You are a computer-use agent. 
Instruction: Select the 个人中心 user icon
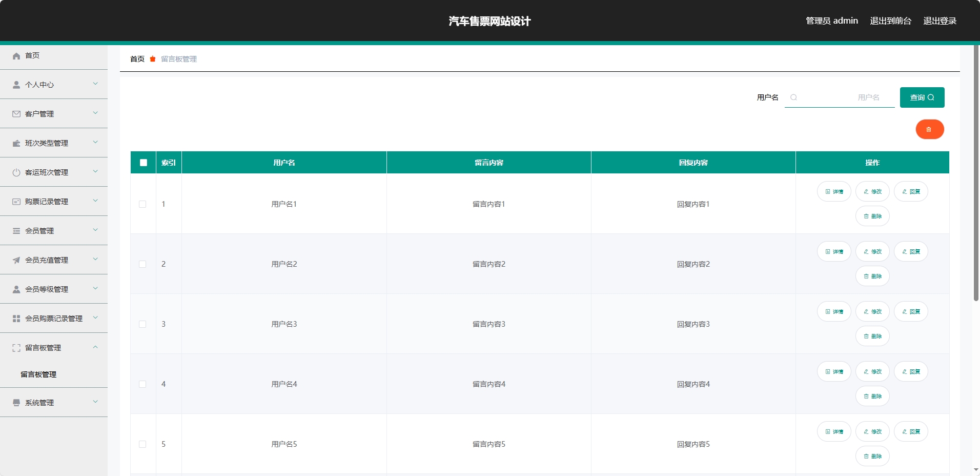[x=16, y=85]
